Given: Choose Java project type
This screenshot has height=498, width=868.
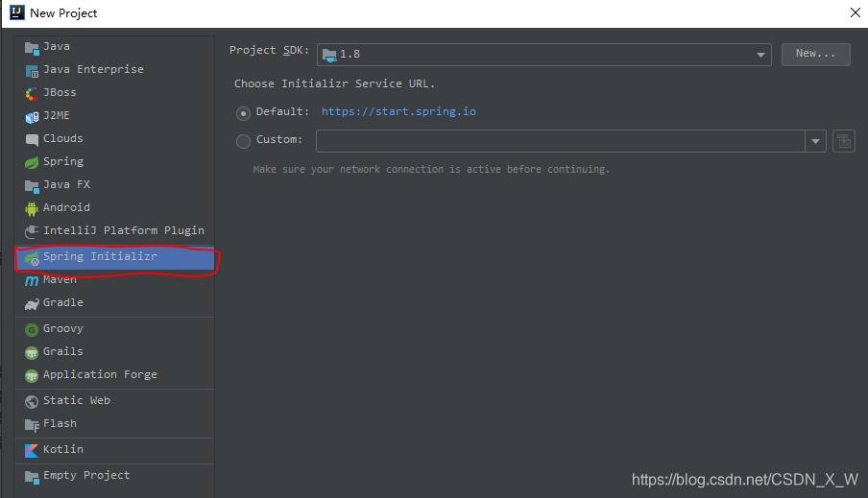Looking at the screenshot, I should tap(114, 46).
